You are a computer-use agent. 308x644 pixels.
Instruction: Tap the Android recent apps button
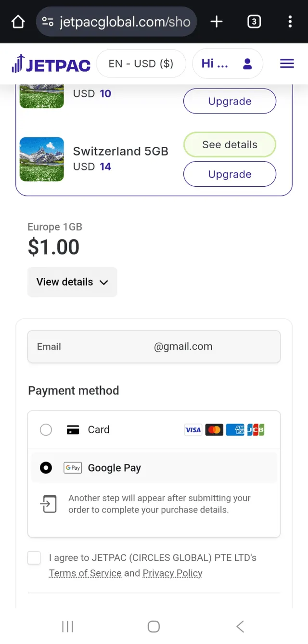click(x=67, y=626)
